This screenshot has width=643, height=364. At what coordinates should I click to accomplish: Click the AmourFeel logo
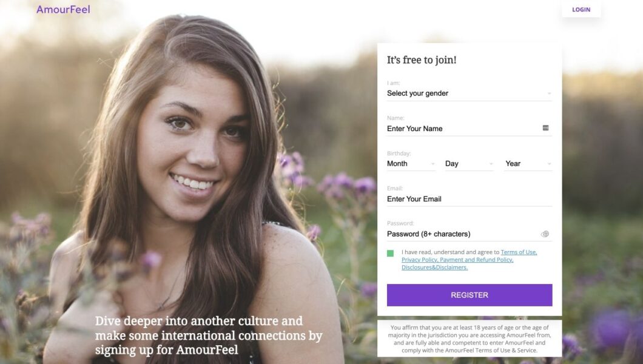coord(63,10)
